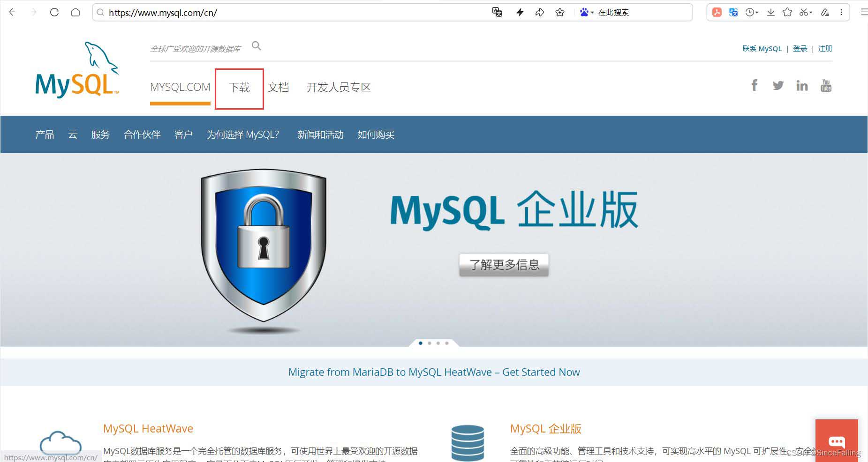Click the cloud HeatWave icon
The height and width of the screenshot is (462, 868).
60,444
